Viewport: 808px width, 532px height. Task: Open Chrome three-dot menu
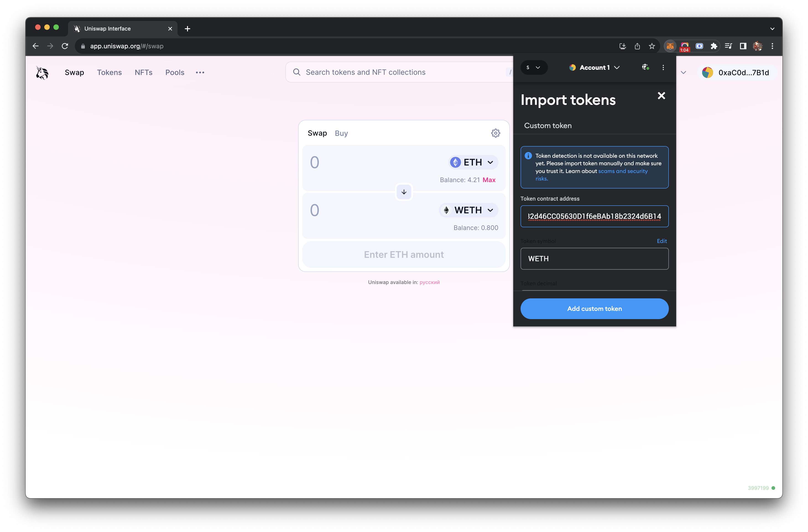[772, 46]
